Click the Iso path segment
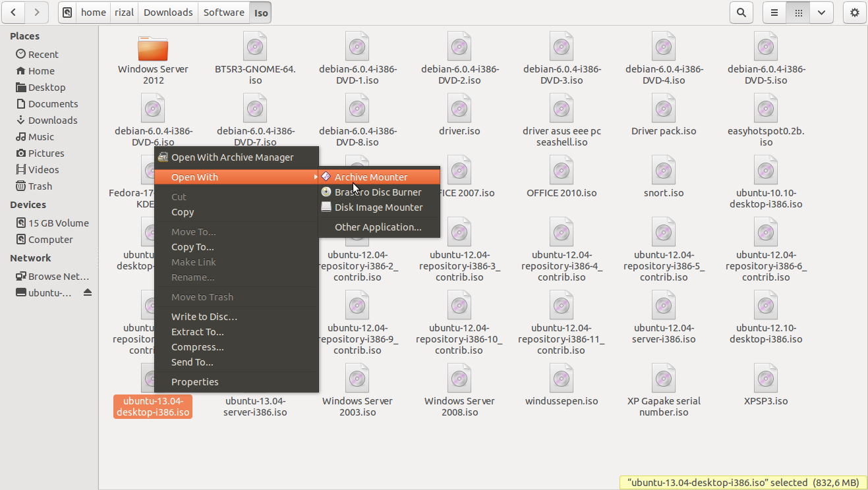The width and height of the screenshot is (868, 490). [261, 12]
